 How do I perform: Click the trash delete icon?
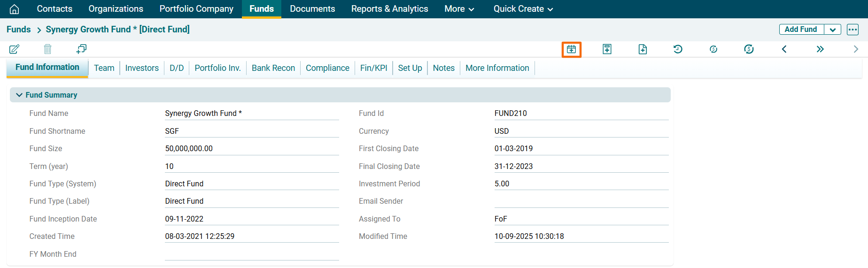(47, 49)
